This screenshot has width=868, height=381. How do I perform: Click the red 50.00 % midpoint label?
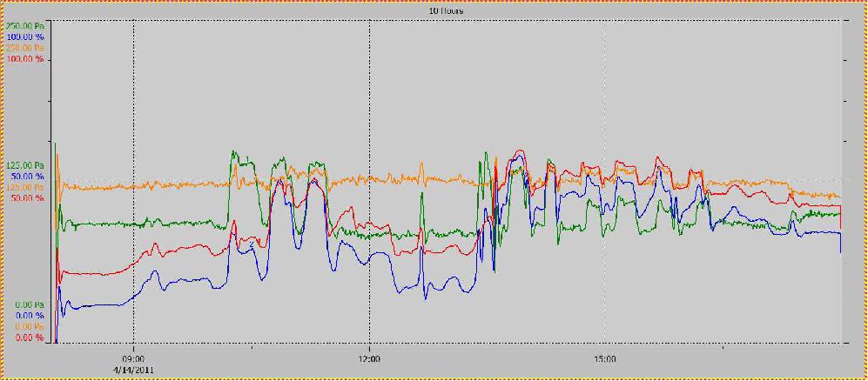27,198
